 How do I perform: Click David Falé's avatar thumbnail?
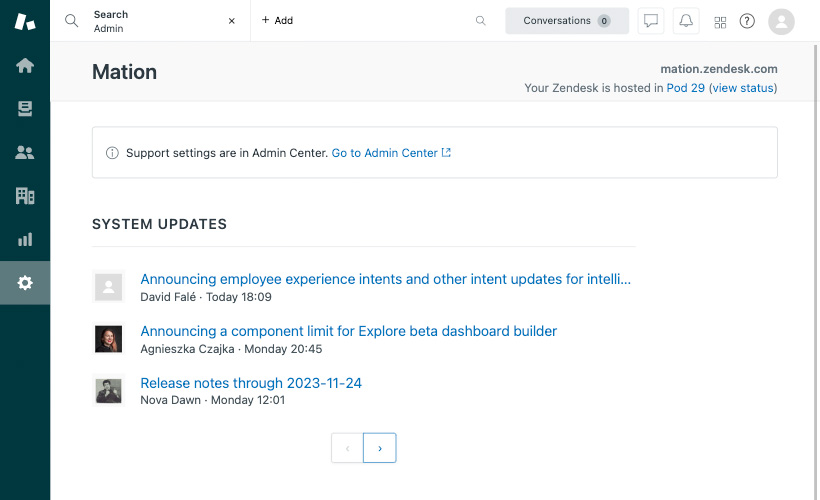pyautogui.click(x=108, y=287)
